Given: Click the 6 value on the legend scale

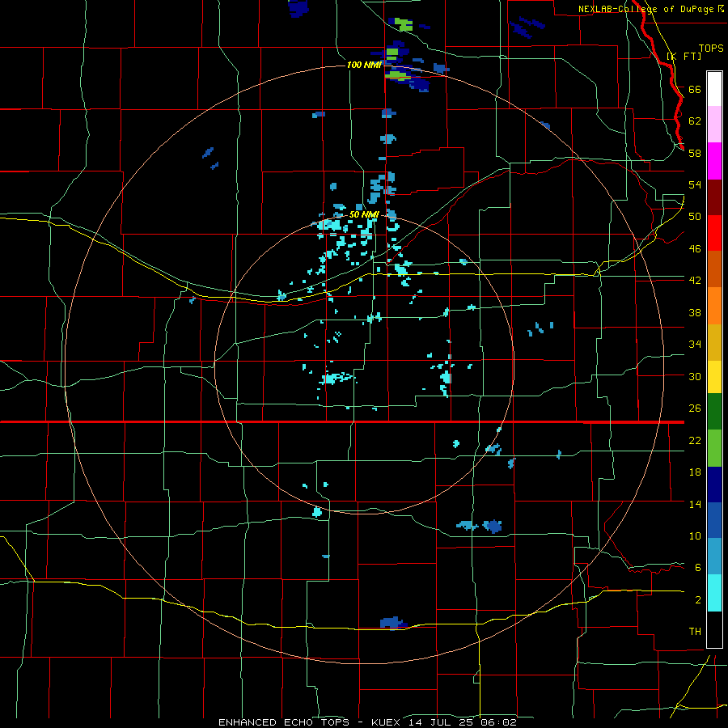Looking at the screenshot, I should pyautogui.click(x=698, y=567).
